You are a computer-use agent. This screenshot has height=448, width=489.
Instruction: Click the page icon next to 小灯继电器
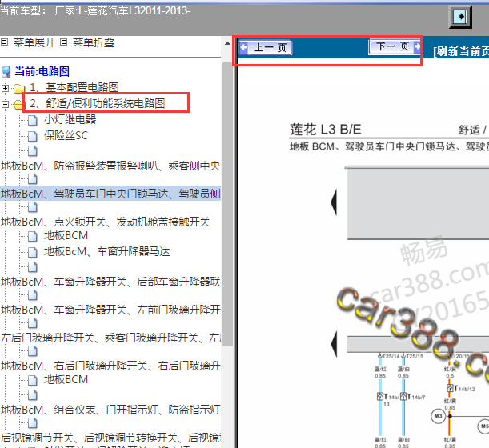(33, 120)
